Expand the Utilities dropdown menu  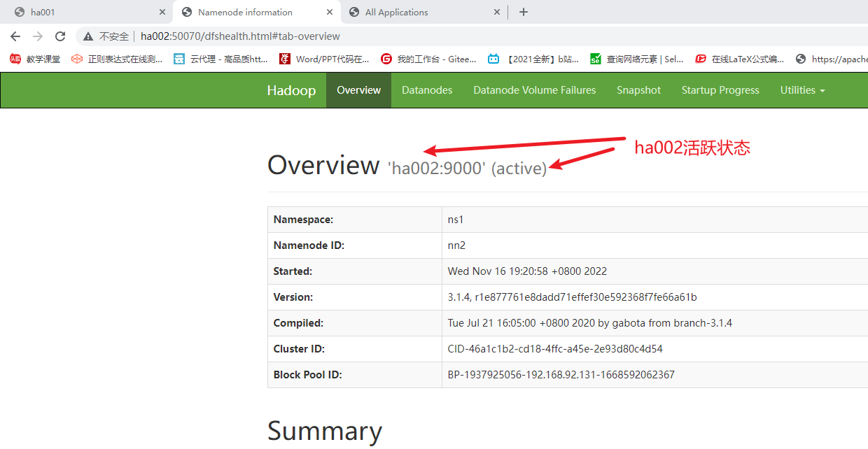tap(802, 90)
